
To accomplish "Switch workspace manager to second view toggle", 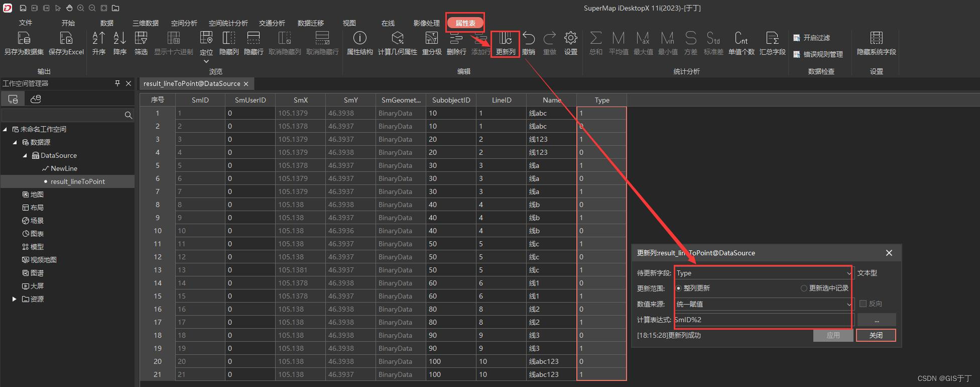I will [36, 99].
